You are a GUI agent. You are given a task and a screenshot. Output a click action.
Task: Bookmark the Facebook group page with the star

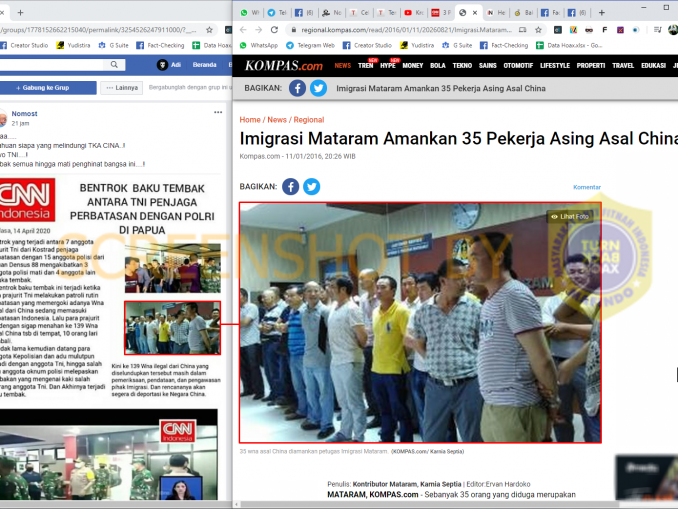pos(209,30)
